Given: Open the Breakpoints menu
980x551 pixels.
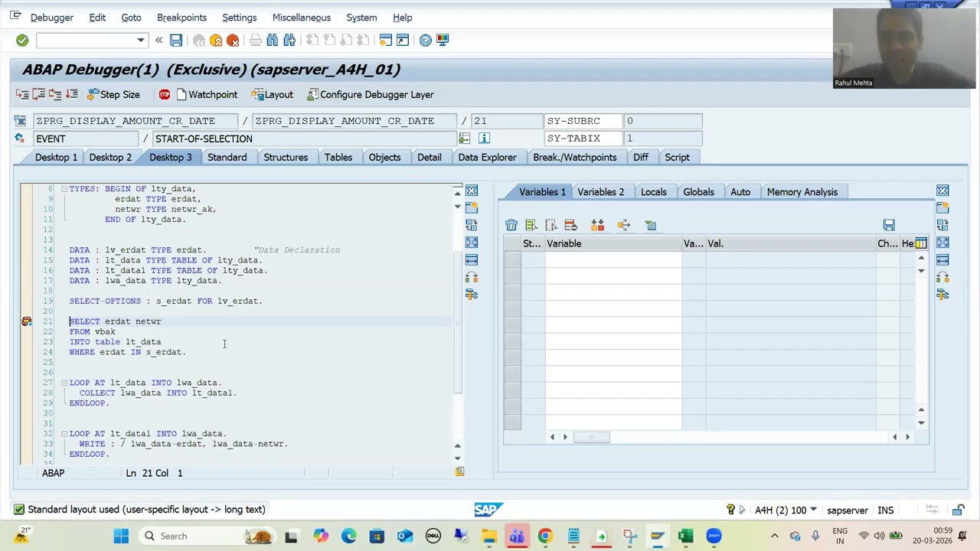Looking at the screenshot, I should point(181,17).
